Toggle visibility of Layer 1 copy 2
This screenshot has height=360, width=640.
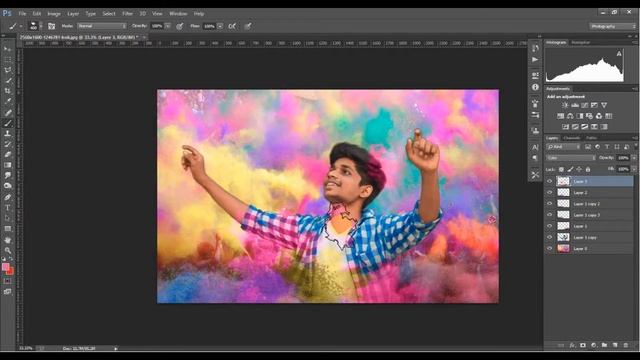tap(549, 203)
